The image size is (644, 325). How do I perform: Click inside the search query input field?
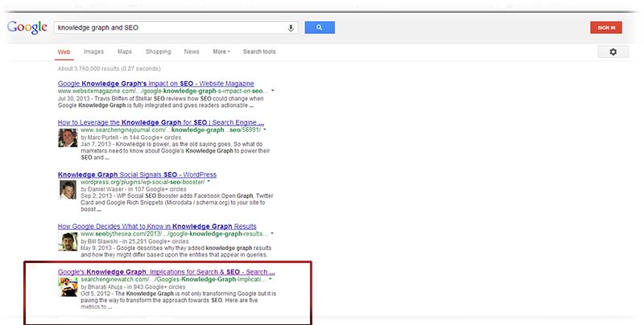(169, 27)
